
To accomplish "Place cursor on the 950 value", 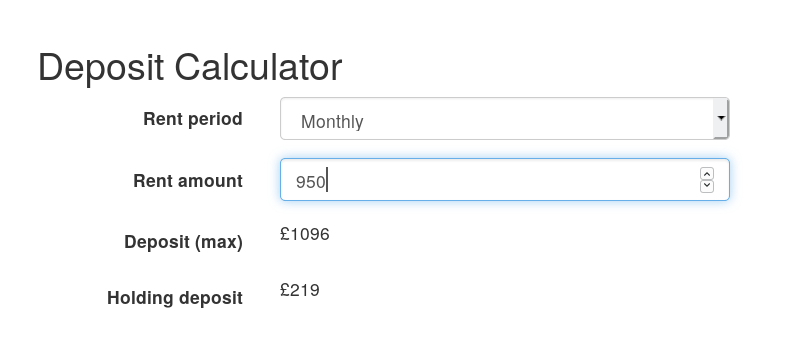I will [x=310, y=182].
